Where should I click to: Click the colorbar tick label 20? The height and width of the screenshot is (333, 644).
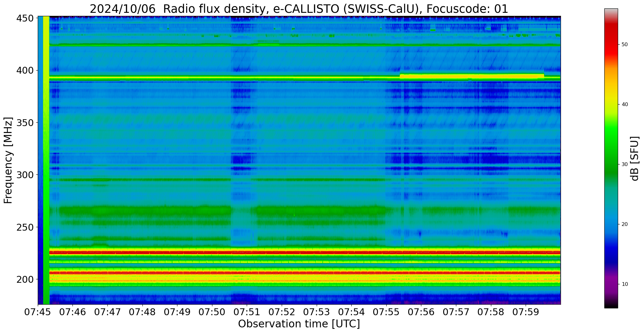coord(625,224)
